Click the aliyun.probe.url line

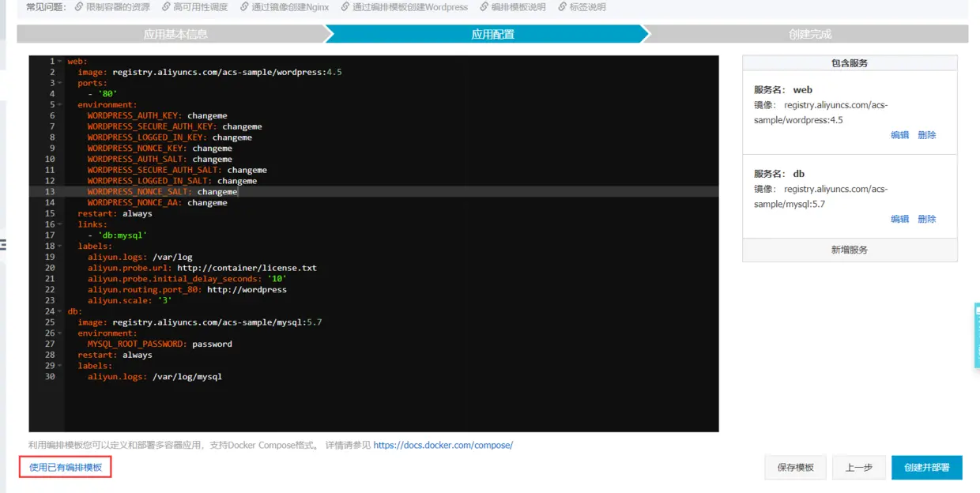[202, 268]
